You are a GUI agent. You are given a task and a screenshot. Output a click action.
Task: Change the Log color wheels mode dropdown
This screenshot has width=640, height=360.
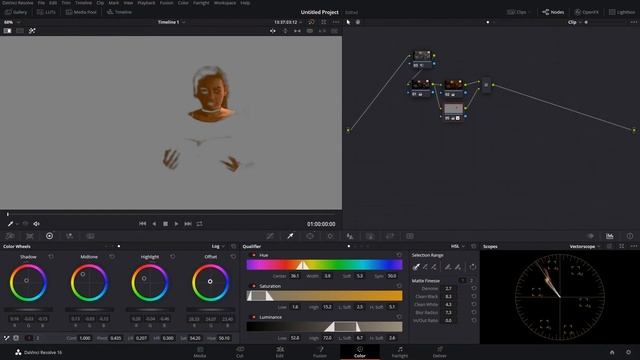[218, 246]
